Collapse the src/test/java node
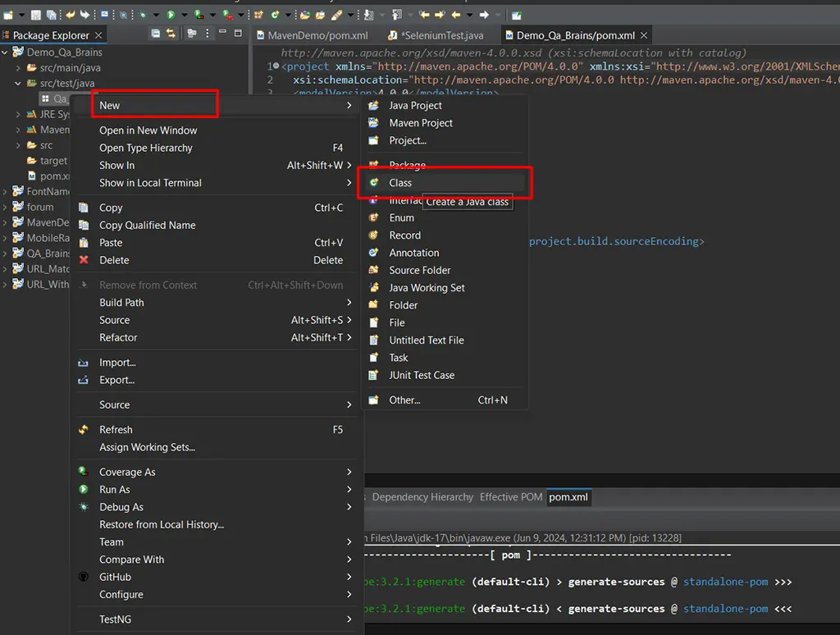The height and width of the screenshot is (635, 840). (x=17, y=83)
